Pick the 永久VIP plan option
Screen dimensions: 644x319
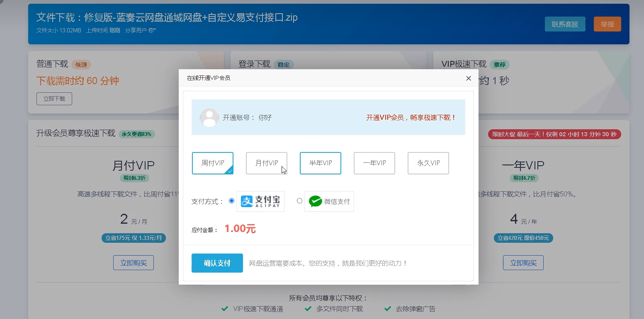pyautogui.click(x=428, y=163)
